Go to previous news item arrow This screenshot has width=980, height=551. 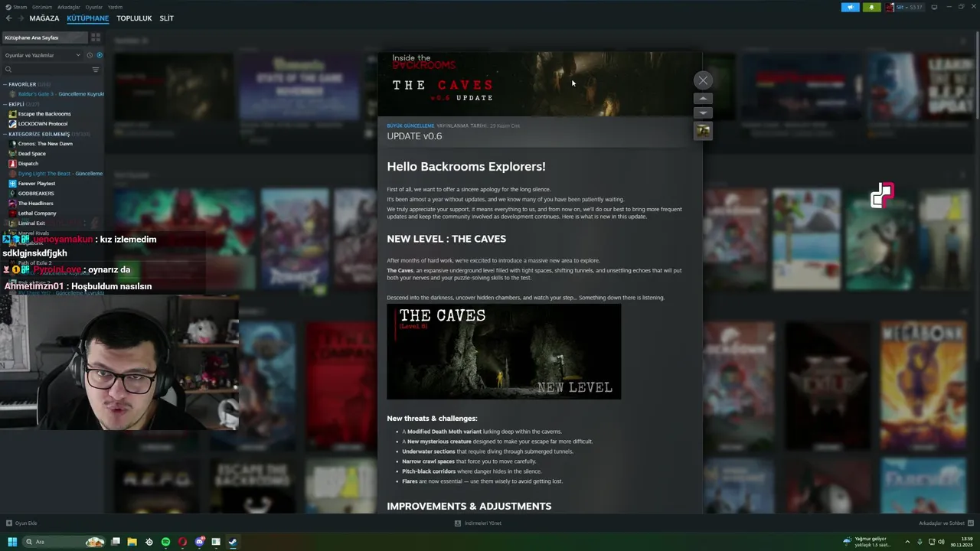pyautogui.click(x=703, y=99)
